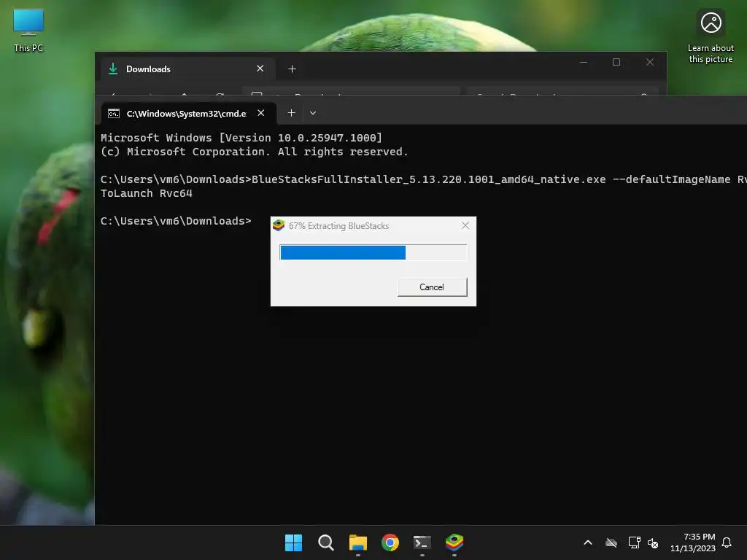
Task: Expand the terminal profile dropdown
Action: [x=313, y=113]
